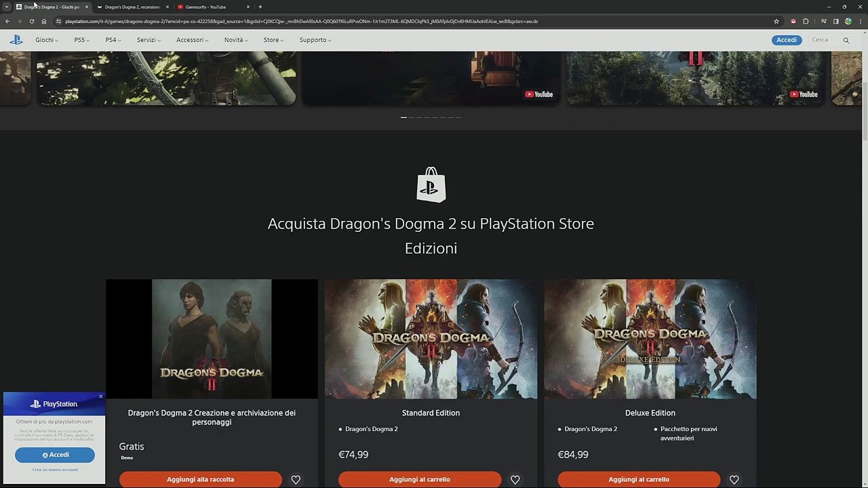Click the Creazione e archiviazione dei personaggi title
Viewport: 868px width, 488px height.
[x=212, y=418]
